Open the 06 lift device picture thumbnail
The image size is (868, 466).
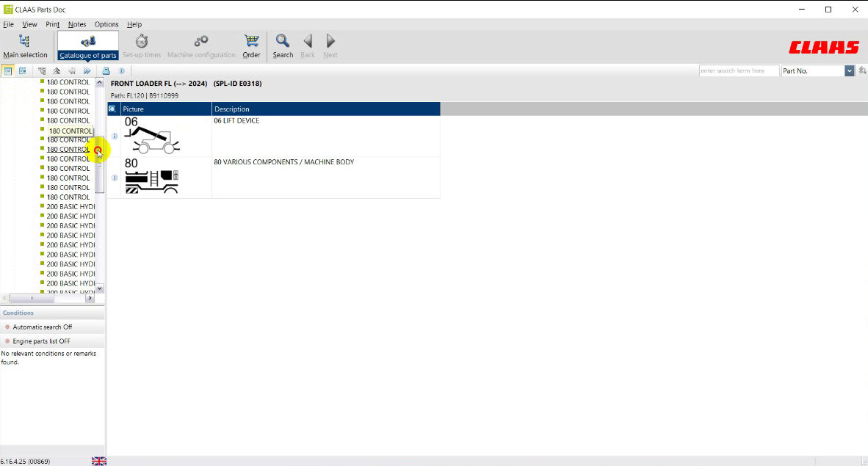coord(152,136)
